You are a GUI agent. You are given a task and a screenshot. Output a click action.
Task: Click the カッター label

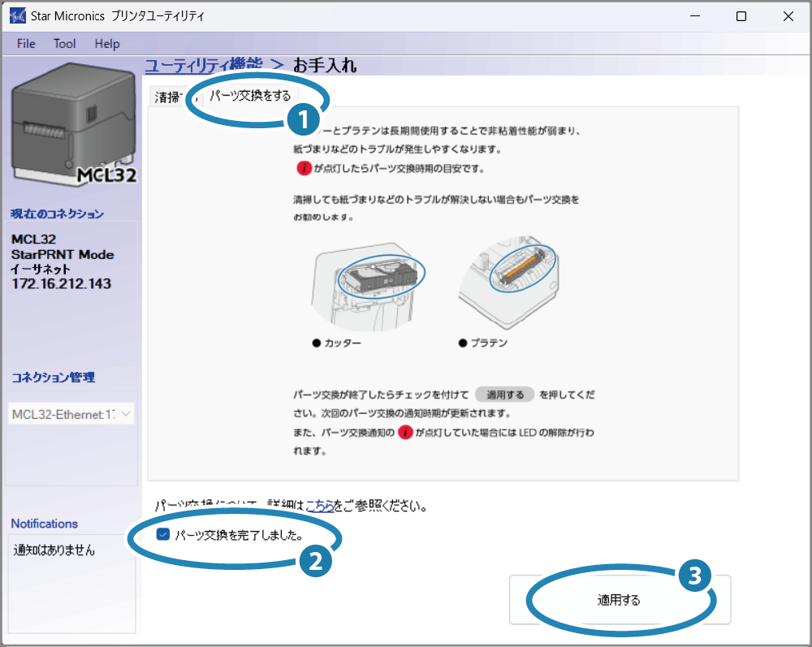tap(343, 343)
